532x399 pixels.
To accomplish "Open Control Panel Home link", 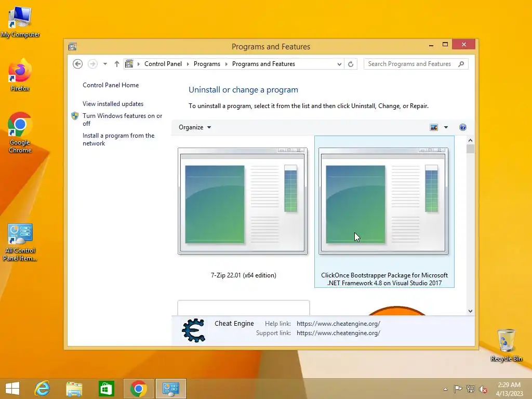I will pyautogui.click(x=111, y=85).
